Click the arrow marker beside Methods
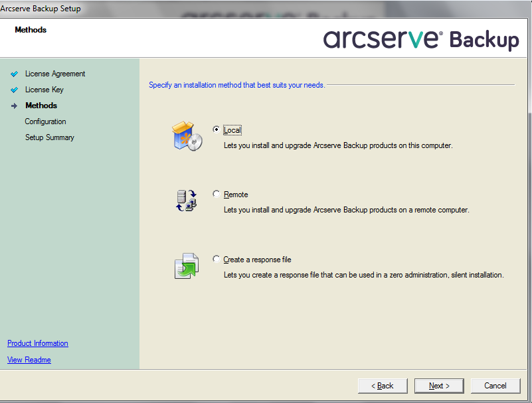 [x=14, y=106]
